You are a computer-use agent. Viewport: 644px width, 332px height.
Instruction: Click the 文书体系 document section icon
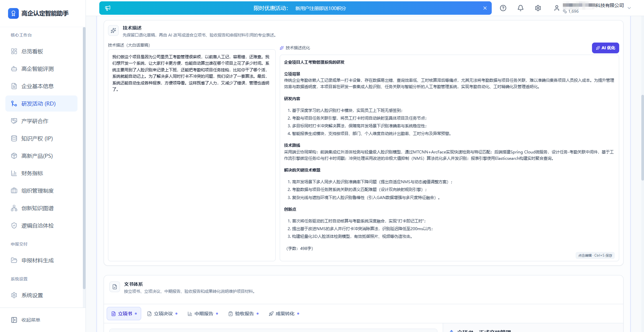coord(115,287)
